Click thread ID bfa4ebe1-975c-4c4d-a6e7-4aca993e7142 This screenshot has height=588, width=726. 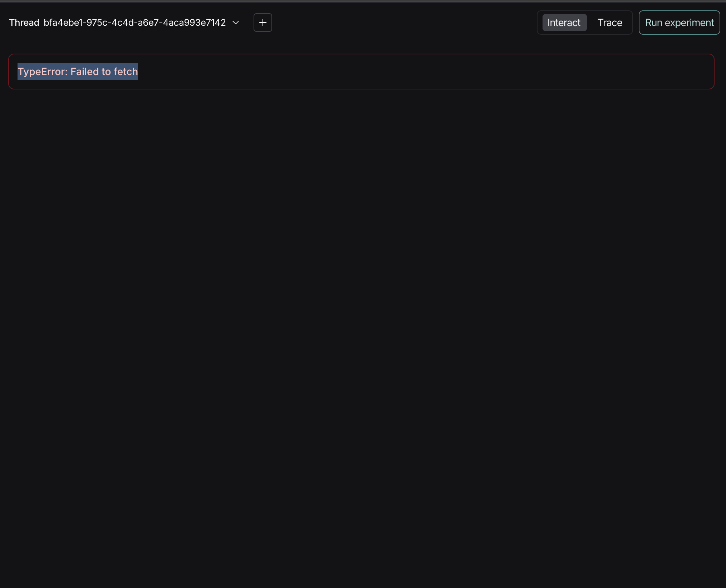(x=134, y=23)
